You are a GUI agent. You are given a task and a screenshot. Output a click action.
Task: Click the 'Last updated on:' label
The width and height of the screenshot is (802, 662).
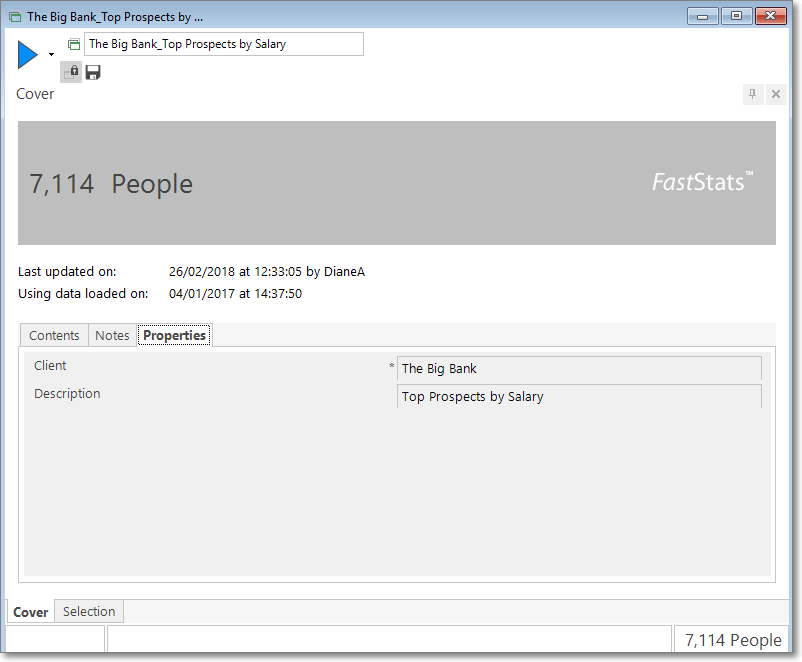pyautogui.click(x=67, y=272)
